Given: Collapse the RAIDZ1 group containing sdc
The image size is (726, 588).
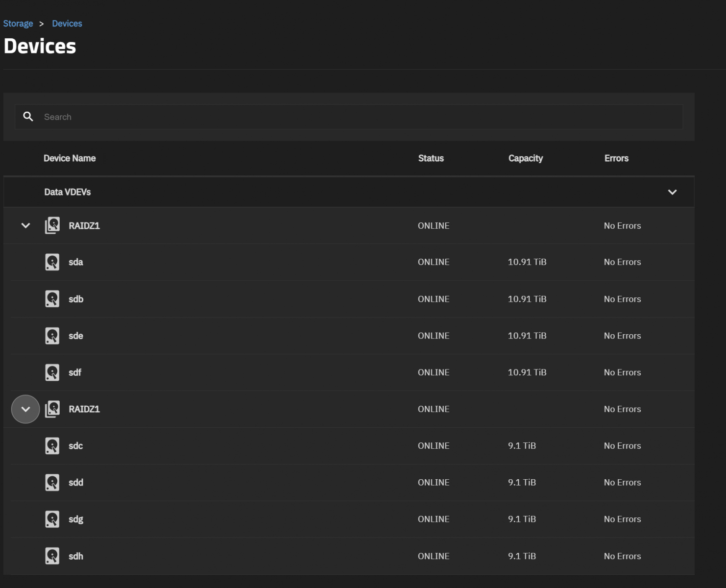Looking at the screenshot, I should tap(25, 409).
